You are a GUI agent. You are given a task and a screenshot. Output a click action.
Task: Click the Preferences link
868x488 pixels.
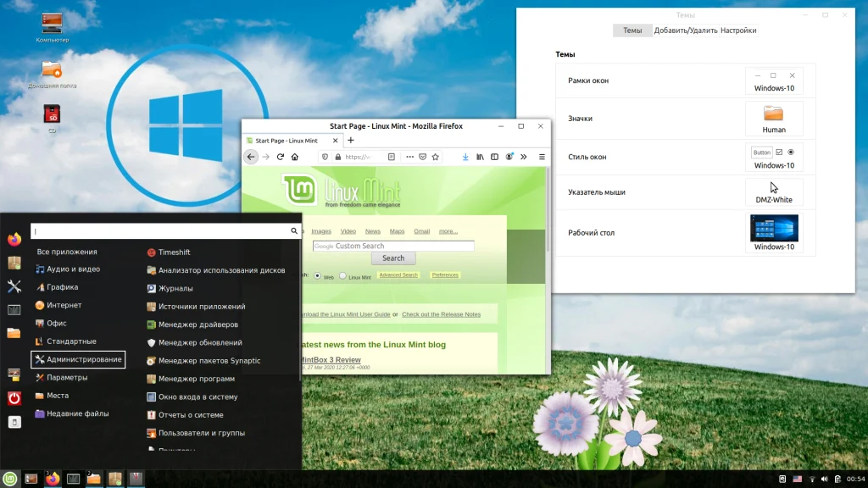[x=445, y=275]
